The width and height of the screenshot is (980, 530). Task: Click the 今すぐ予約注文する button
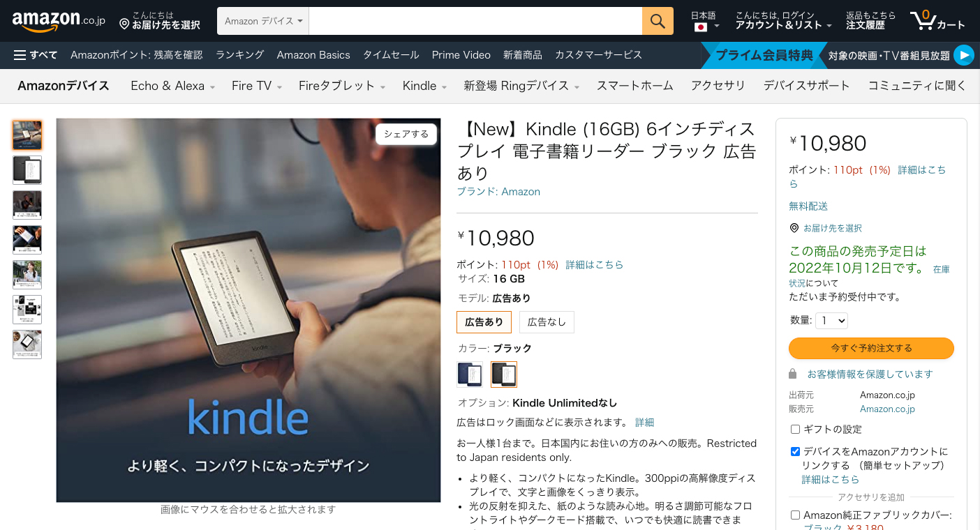click(x=871, y=348)
